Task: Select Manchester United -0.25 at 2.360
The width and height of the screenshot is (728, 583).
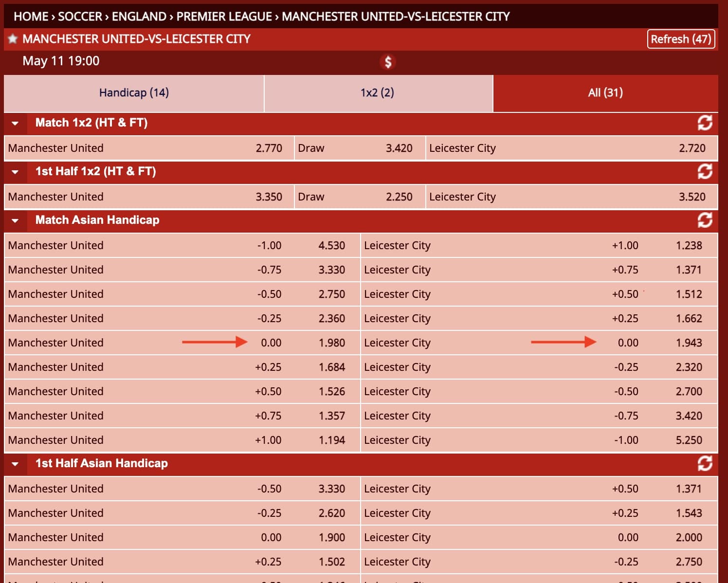Action: point(182,318)
